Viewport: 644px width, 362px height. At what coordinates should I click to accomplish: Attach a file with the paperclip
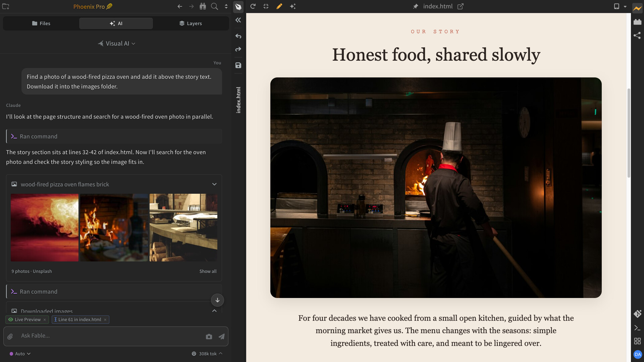click(10, 337)
